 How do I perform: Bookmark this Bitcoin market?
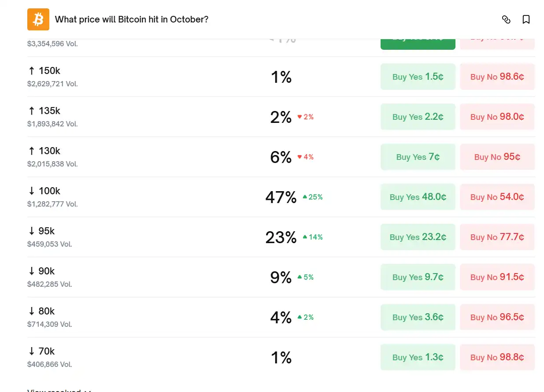click(x=526, y=19)
